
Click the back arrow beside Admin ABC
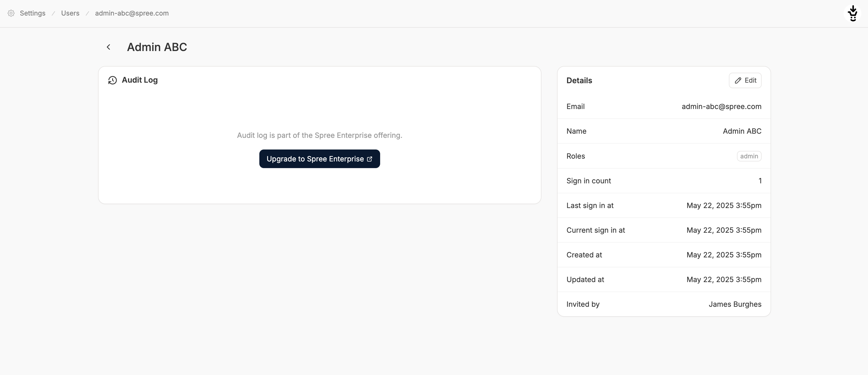click(x=109, y=47)
